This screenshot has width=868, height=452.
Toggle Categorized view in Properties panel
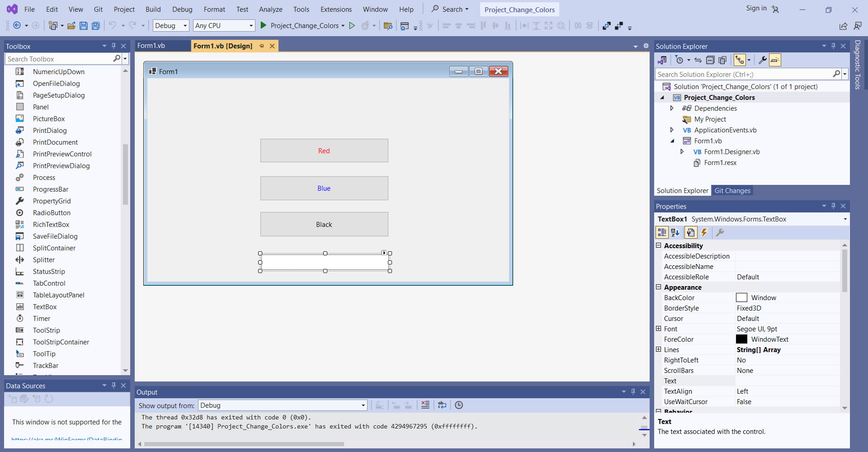662,232
